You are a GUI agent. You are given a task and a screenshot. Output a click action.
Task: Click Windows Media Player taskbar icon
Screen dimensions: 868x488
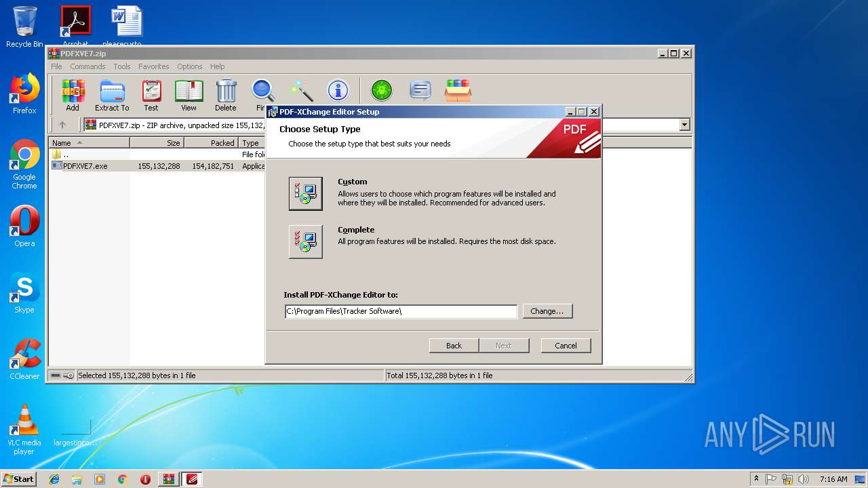click(100, 479)
